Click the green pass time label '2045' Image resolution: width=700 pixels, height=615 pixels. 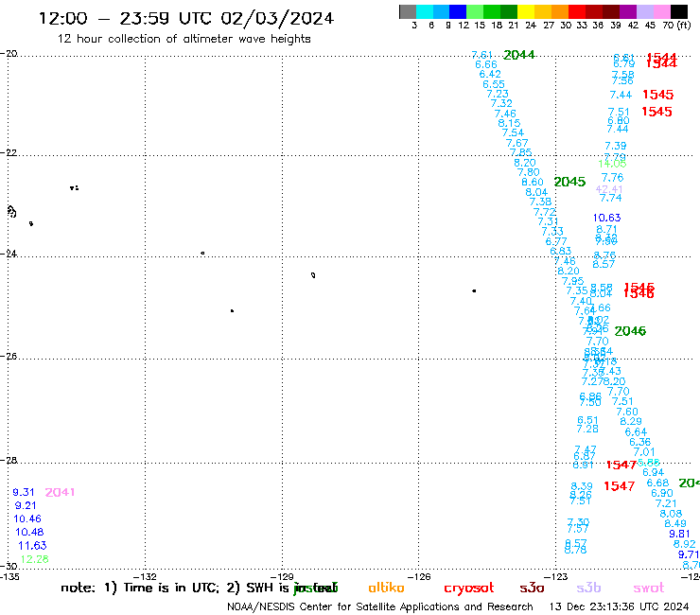coord(569,182)
